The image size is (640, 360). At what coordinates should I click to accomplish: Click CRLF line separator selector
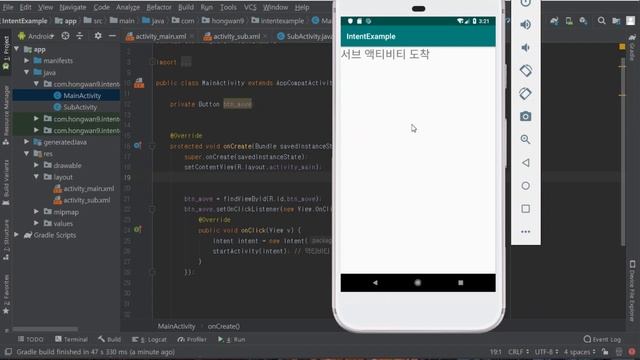(518, 351)
